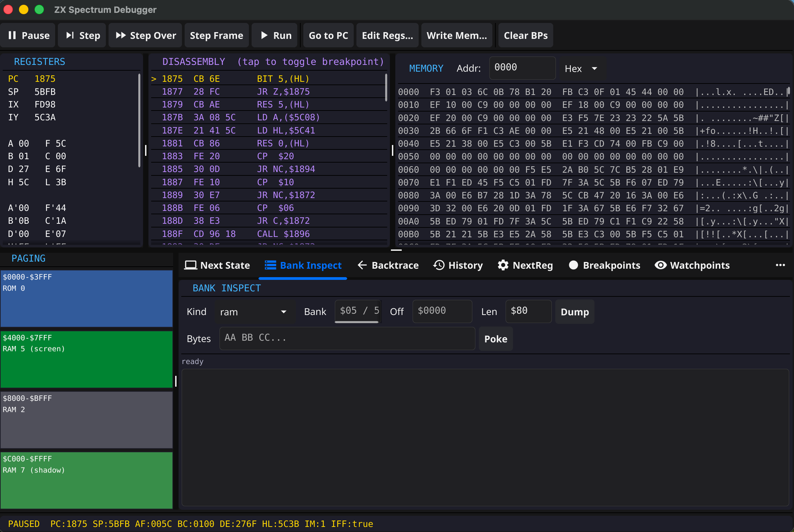This screenshot has width=794, height=532.
Task: Focus the memory Addr input field
Action: coord(522,68)
